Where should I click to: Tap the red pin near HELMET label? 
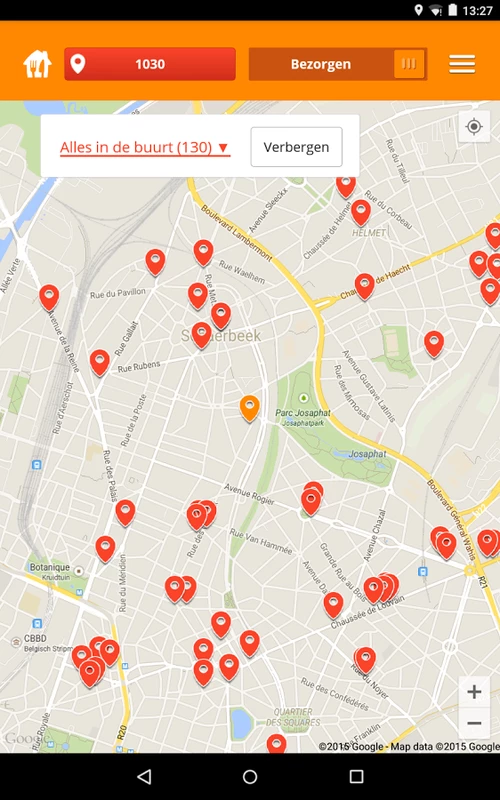(x=361, y=212)
